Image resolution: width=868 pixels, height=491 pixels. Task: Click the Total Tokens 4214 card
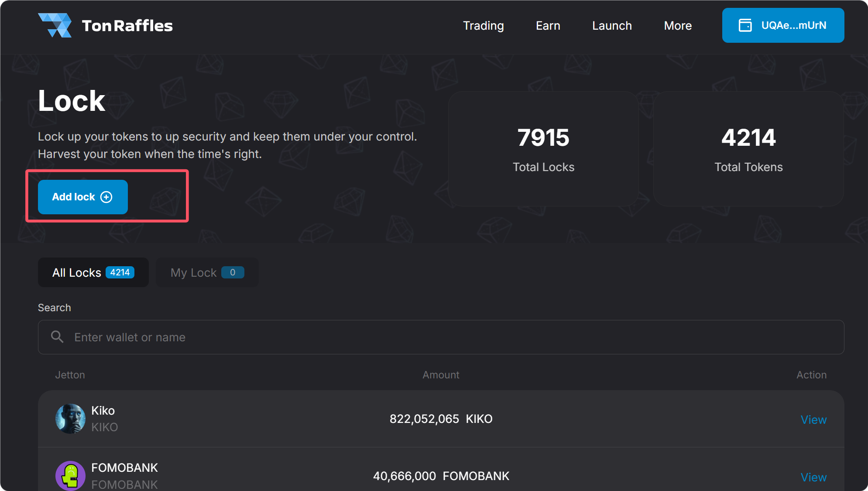point(748,149)
